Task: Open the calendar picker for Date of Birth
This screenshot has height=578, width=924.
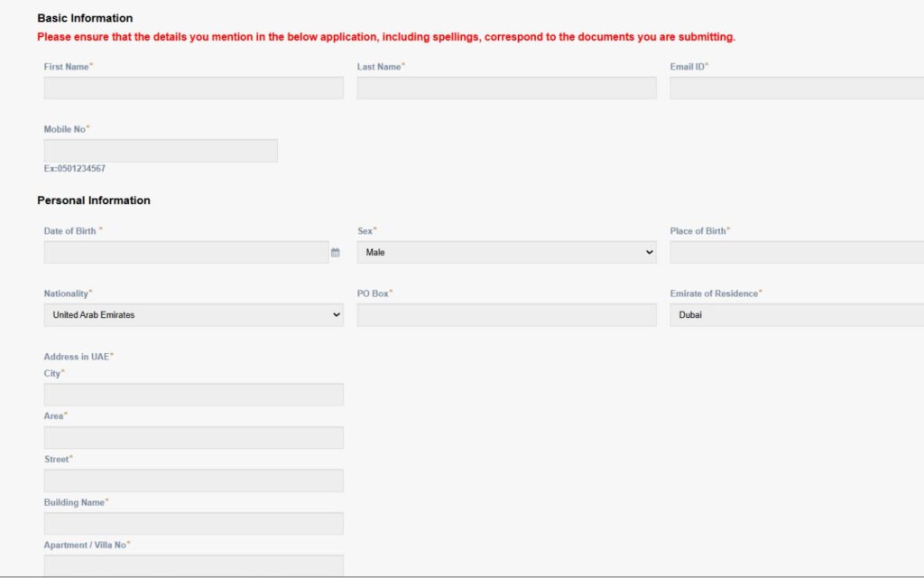Action: [335, 252]
